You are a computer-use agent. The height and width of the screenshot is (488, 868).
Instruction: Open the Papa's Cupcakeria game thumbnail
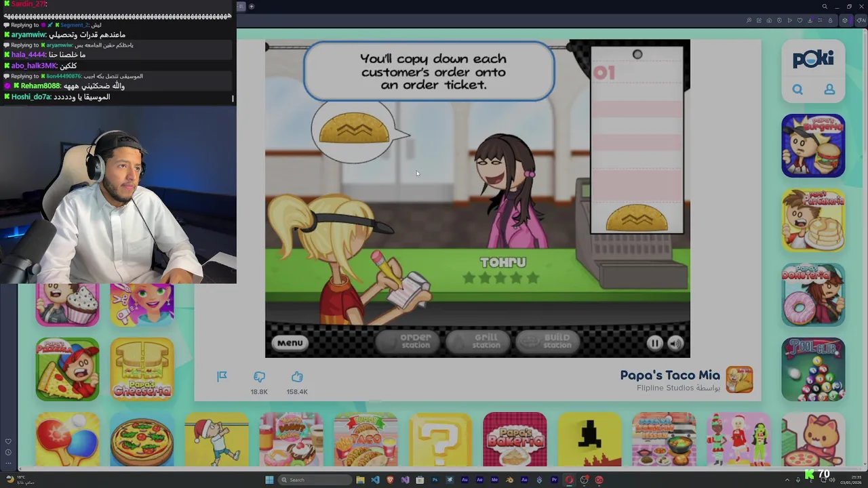67,305
